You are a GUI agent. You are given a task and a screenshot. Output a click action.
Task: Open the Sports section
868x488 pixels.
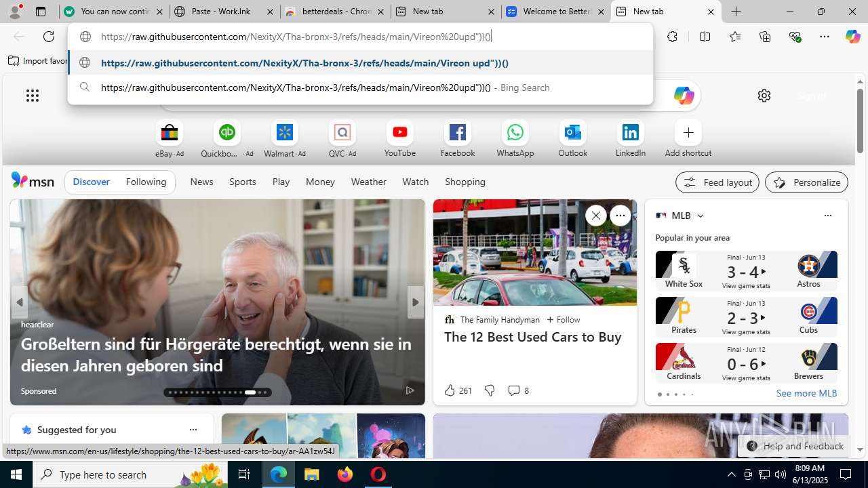(242, 182)
